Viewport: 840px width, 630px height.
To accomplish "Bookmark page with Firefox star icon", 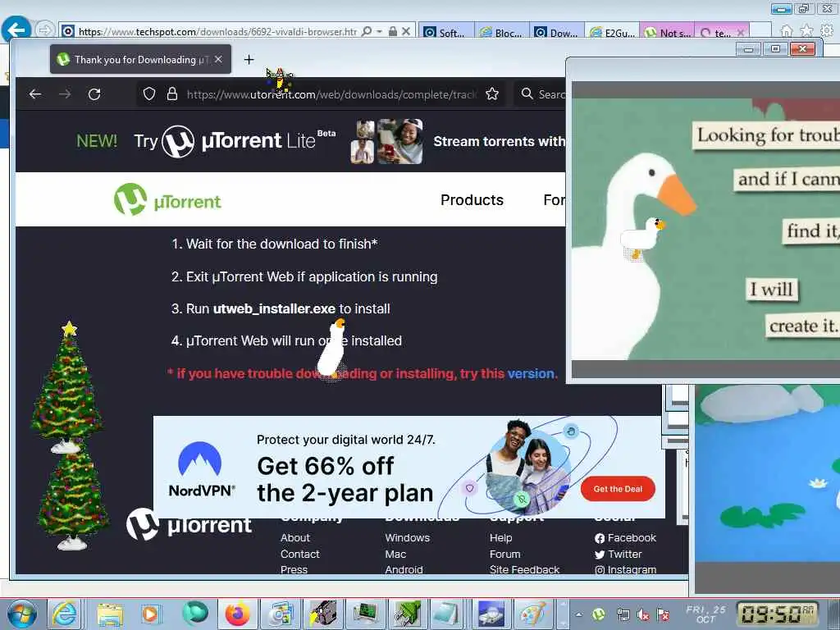I will (x=492, y=94).
